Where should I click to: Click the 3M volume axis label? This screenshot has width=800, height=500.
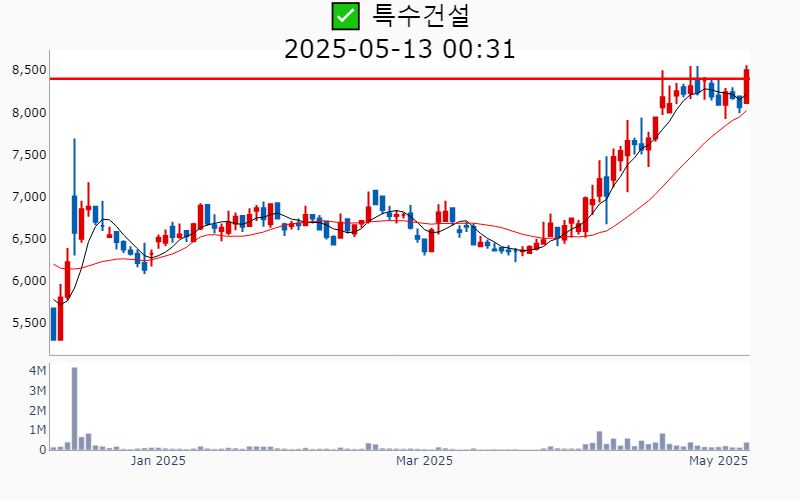coord(38,391)
